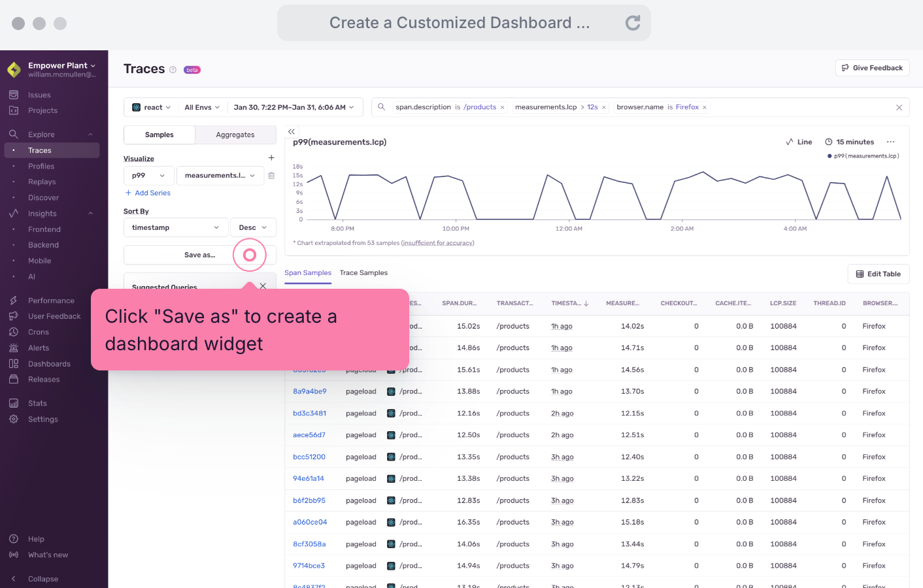Delete the measurements series with the trash icon
The width and height of the screenshot is (923, 588).
click(x=271, y=176)
